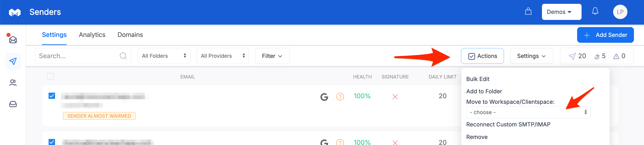
Task: Click into the Search input field
Action: (x=77, y=56)
